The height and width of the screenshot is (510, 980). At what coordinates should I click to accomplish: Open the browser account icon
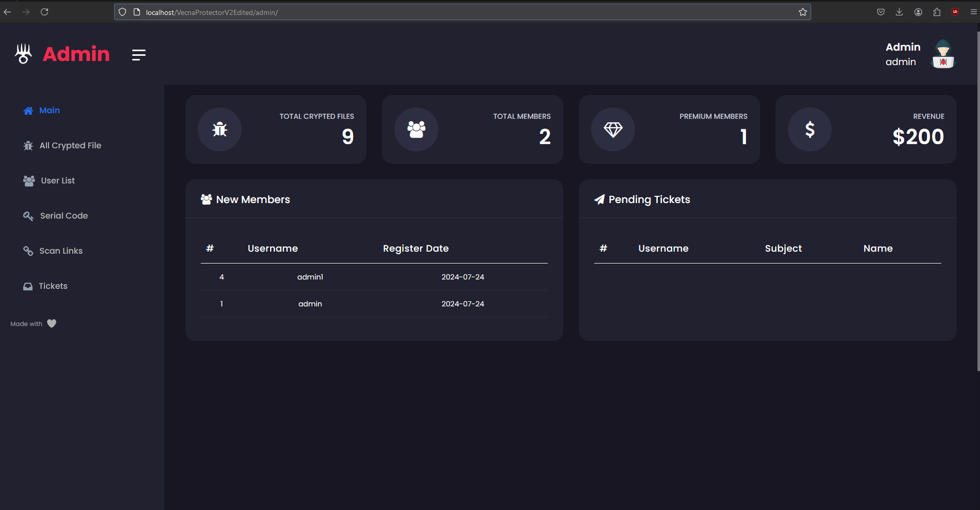(x=918, y=12)
